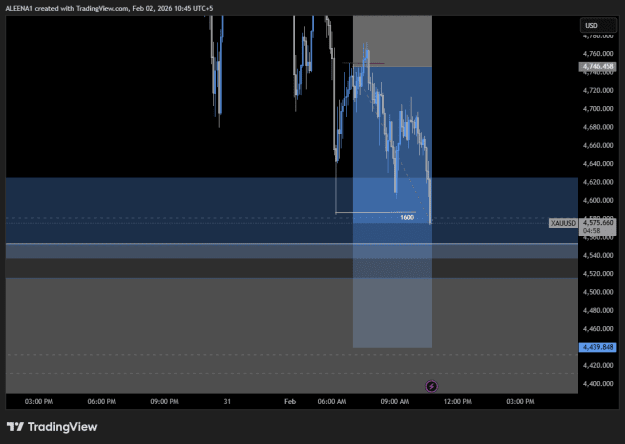The height and width of the screenshot is (444, 625).
Task: Click the blue target price tag 4,439.848
Action: coord(597,347)
